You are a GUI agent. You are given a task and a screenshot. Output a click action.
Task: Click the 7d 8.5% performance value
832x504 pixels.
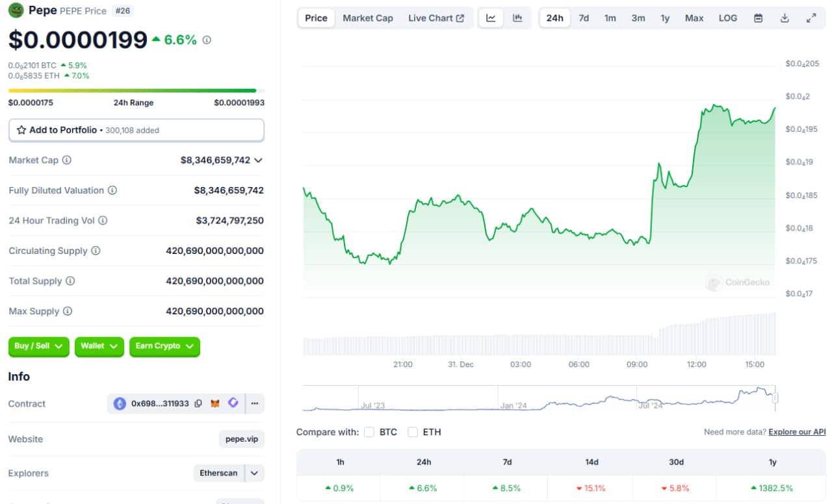(506, 488)
